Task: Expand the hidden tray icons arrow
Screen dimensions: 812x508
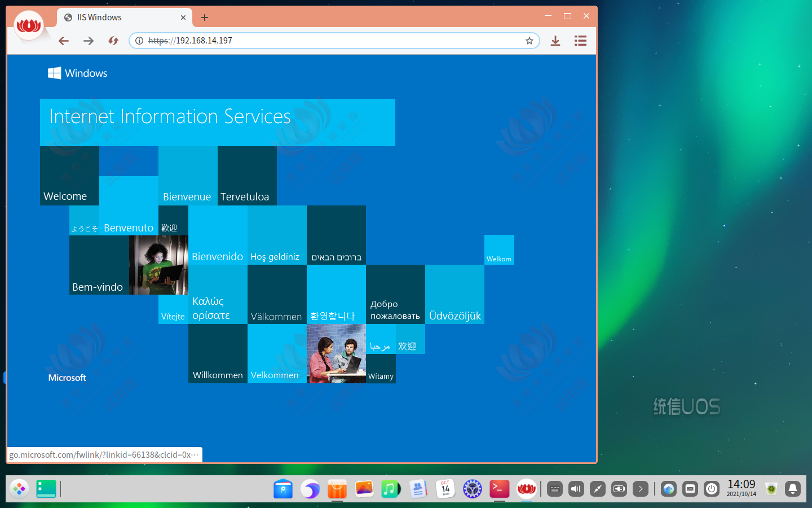Action: pos(641,489)
